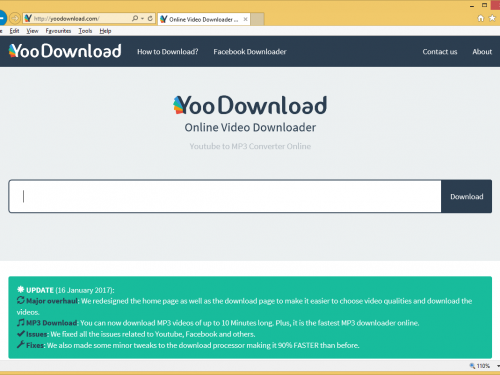Screen dimensions: 500x375
Task: Click the 'Online Video Downloader' heading
Action: click(250, 127)
